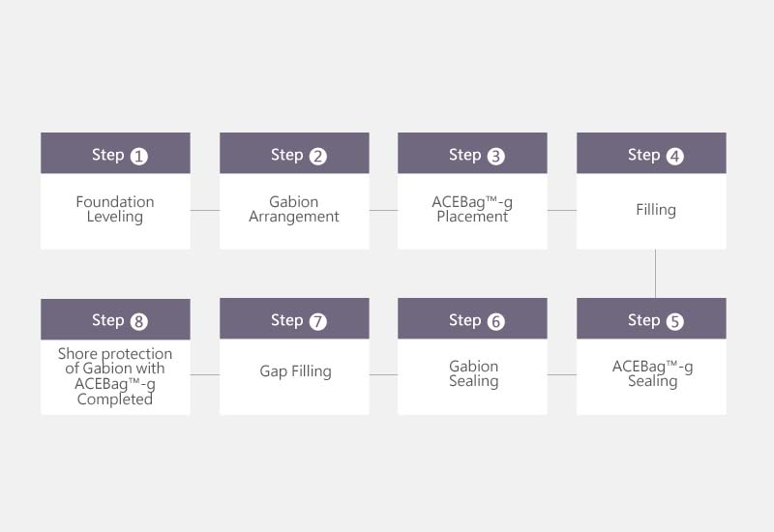Select the Filling step description
774x532 pixels.
[656, 210]
